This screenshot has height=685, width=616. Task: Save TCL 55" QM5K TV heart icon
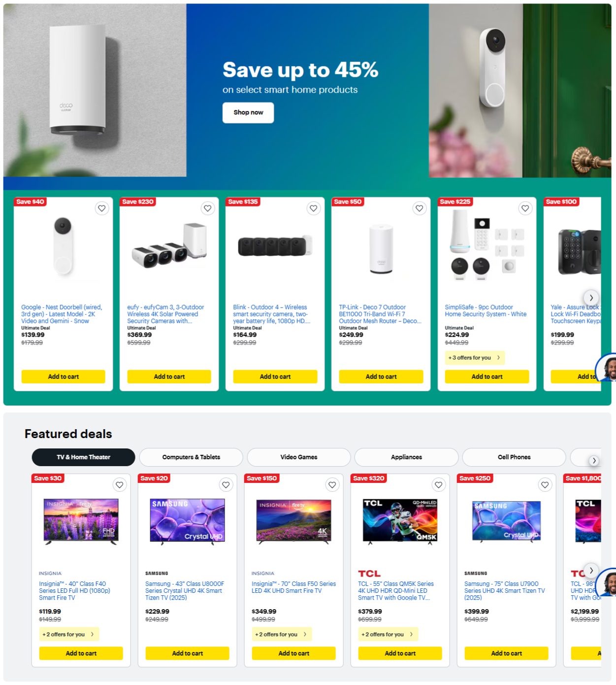[439, 485]
